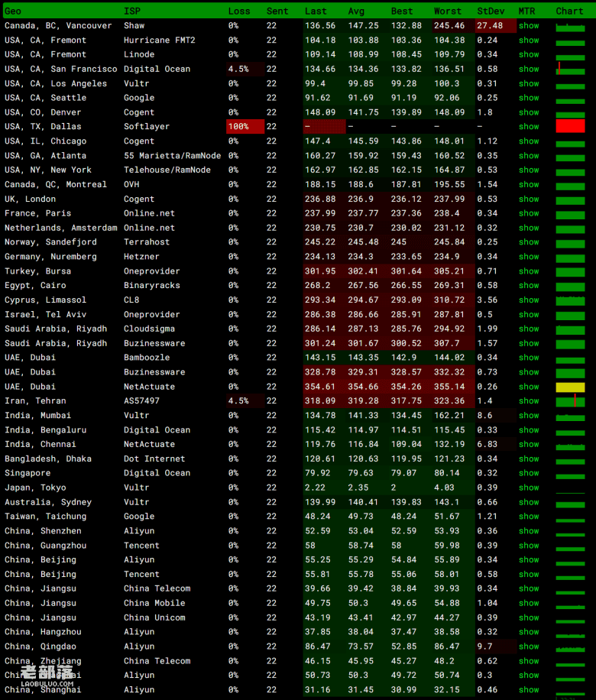Click the Avg column header

coord(356,11)
